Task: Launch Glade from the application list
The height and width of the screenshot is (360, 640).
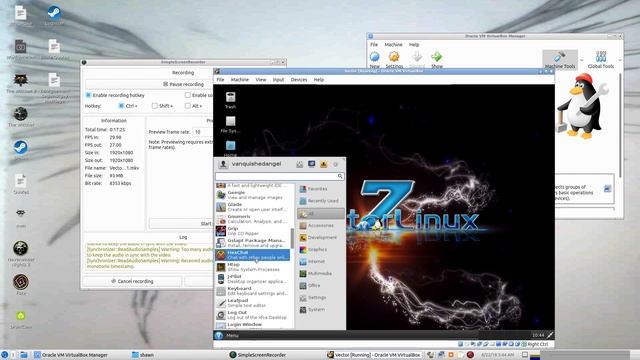Action: (x=253, y=207)
